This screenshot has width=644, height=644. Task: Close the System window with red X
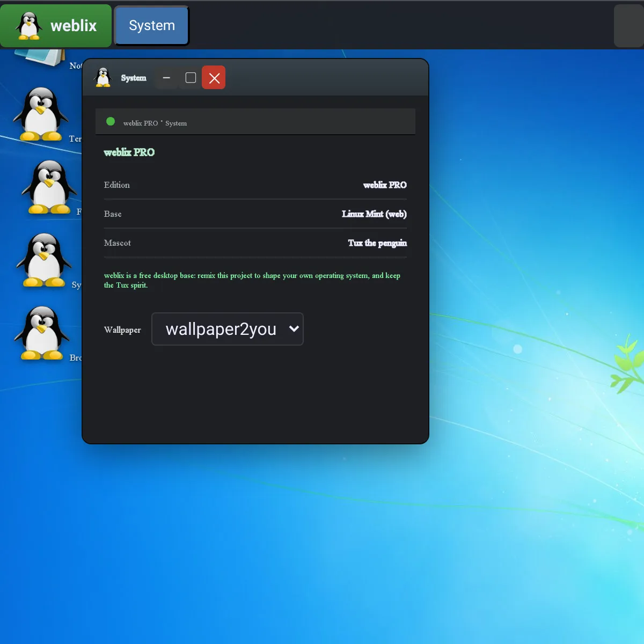[214, 78]
